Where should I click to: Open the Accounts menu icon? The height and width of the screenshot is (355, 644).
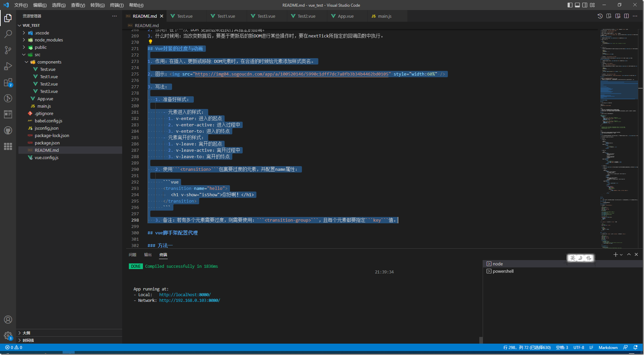8,320
